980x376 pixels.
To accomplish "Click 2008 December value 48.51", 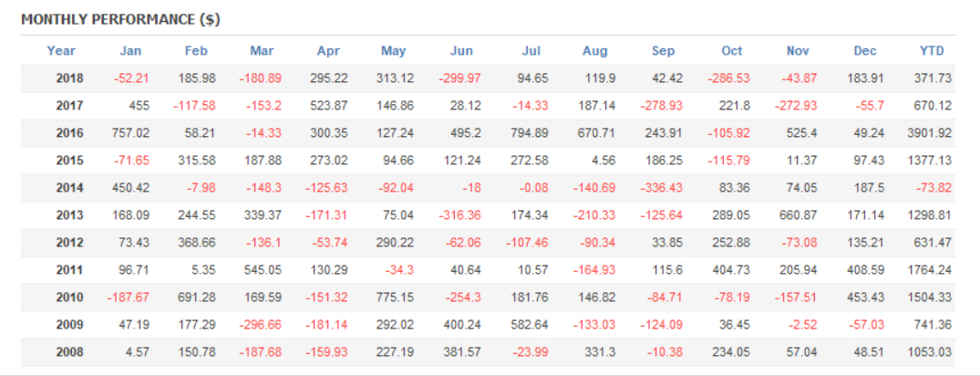I will [x=865, y=352].
